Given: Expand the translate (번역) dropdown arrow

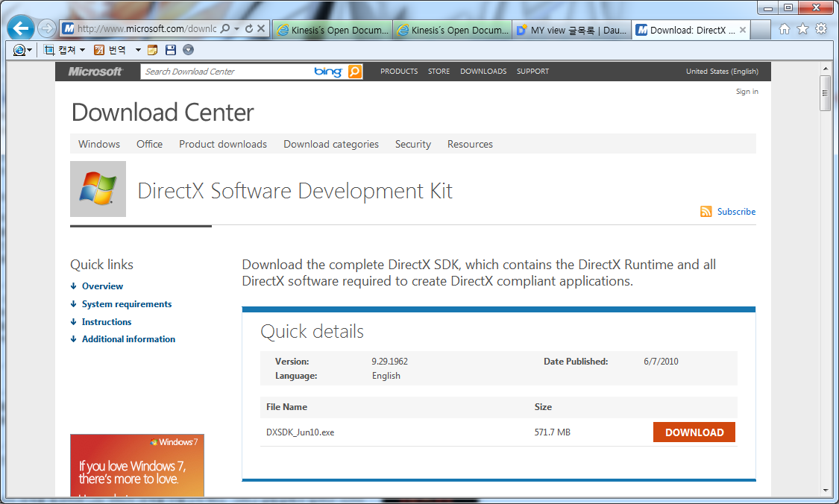Looking at the screenshot, I should (137, 50).
